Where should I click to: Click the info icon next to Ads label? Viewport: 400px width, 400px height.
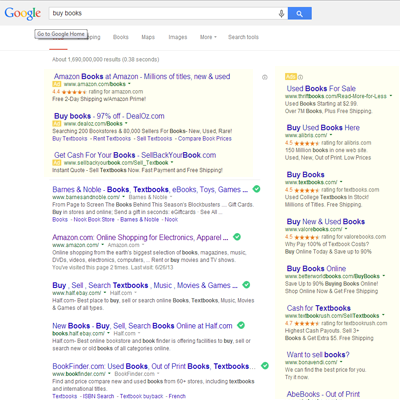point(300,77)
